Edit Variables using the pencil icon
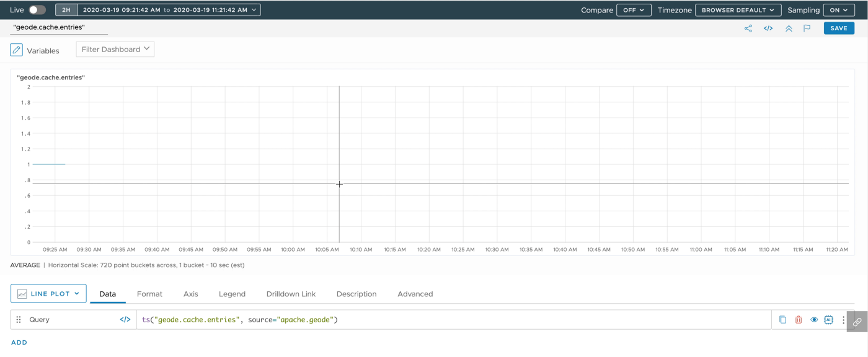 pos(16,50)
